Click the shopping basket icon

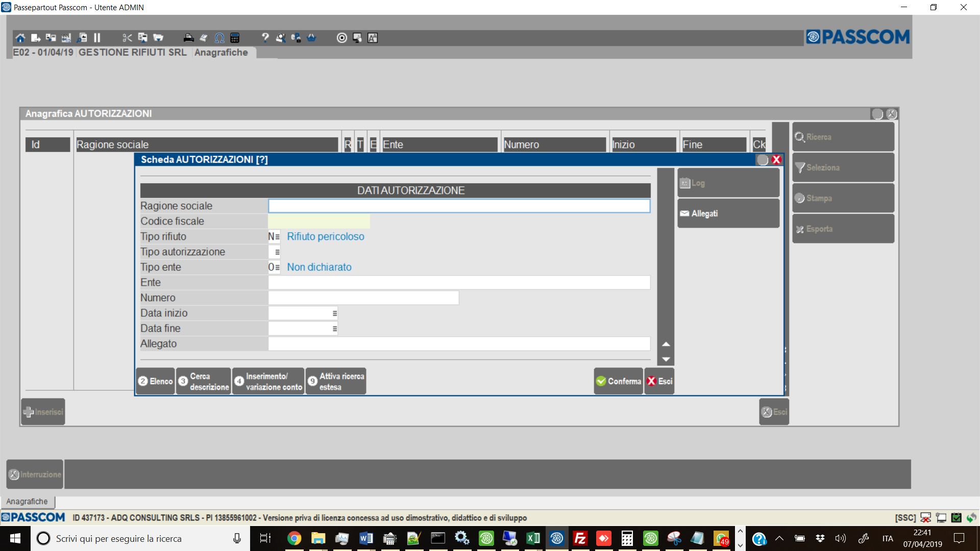[x=311, y=38]
